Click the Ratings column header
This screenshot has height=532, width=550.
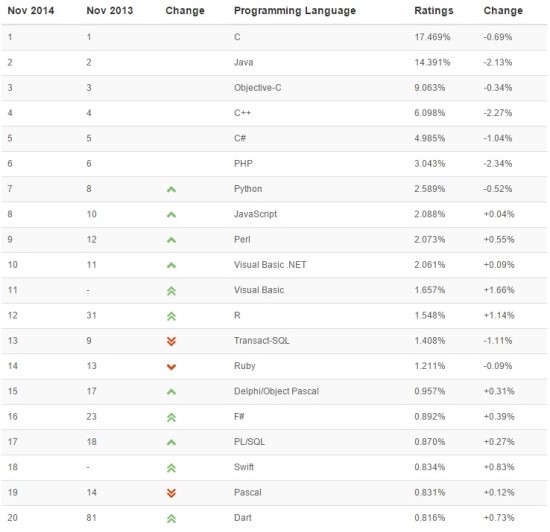(x=434, y=11)
